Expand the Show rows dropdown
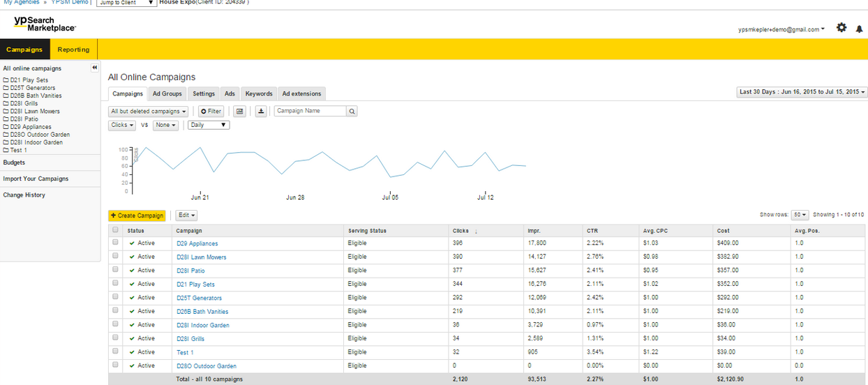The width and height of the screenshot is (868, 385). point(800,215)
